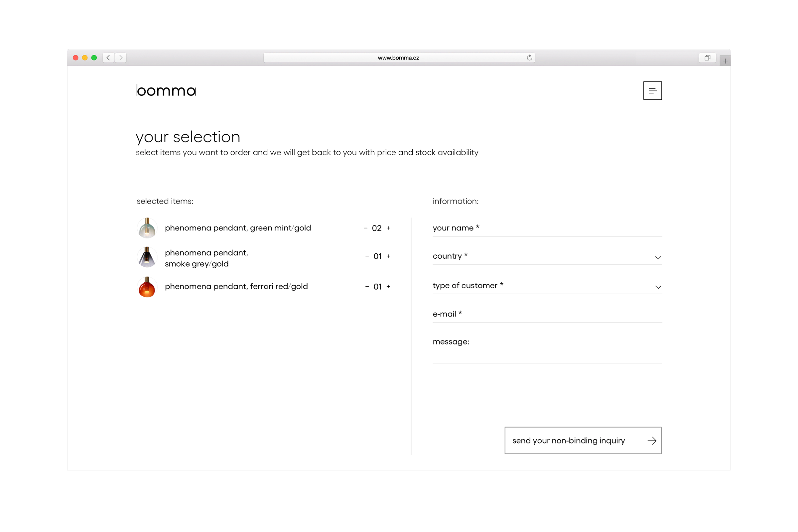Focus the your name field

(547, 228)
